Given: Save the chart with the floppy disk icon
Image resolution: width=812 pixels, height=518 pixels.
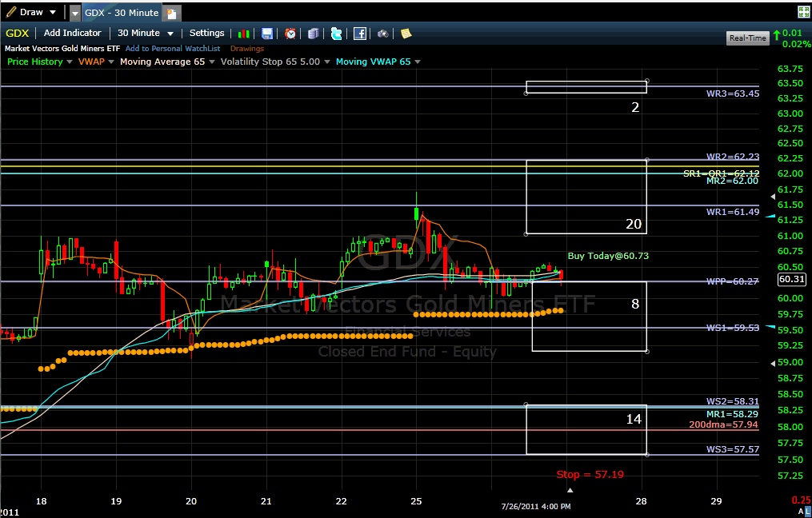Looking at the screenshot, I should 266,34.
